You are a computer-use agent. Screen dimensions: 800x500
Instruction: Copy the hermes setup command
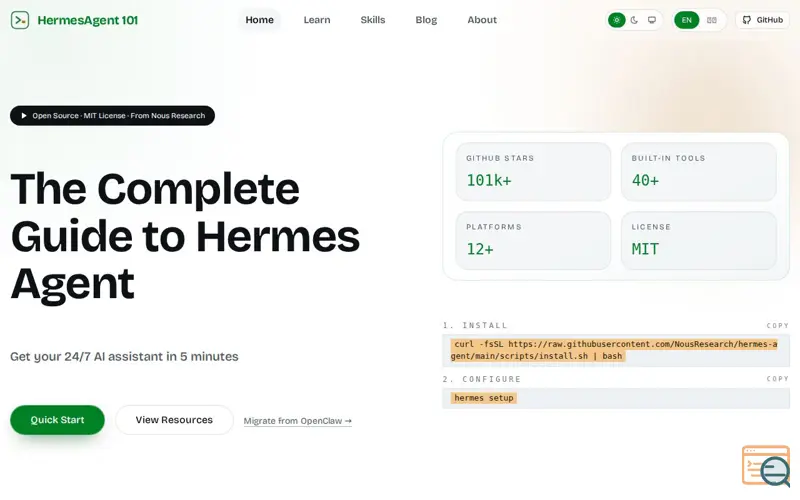[777, 379]
